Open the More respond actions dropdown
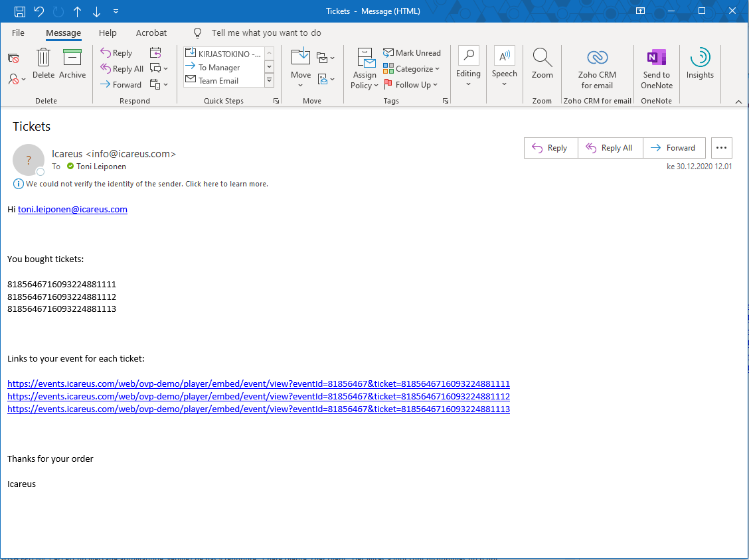 [x=159, y=84]
